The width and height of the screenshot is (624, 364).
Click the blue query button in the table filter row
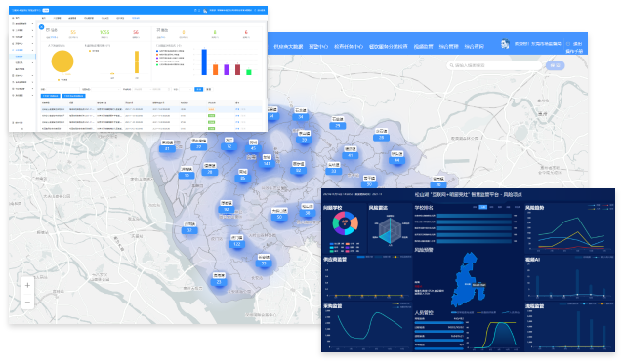(198, 89)
